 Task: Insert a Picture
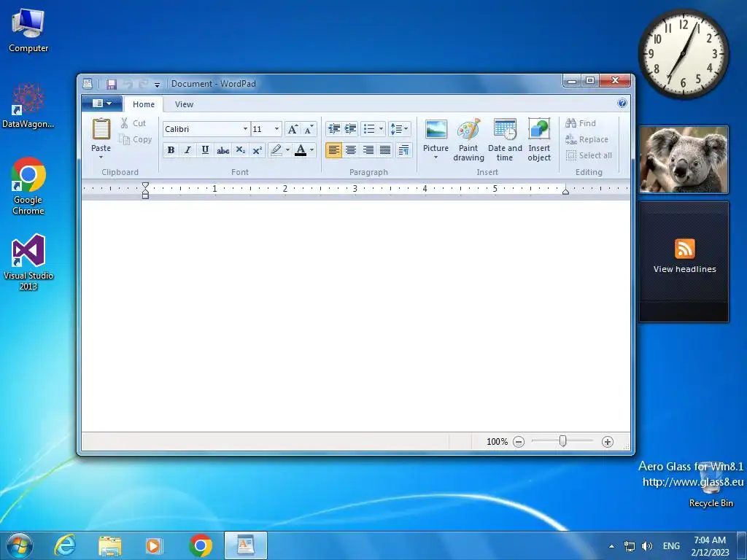point(436,130)
